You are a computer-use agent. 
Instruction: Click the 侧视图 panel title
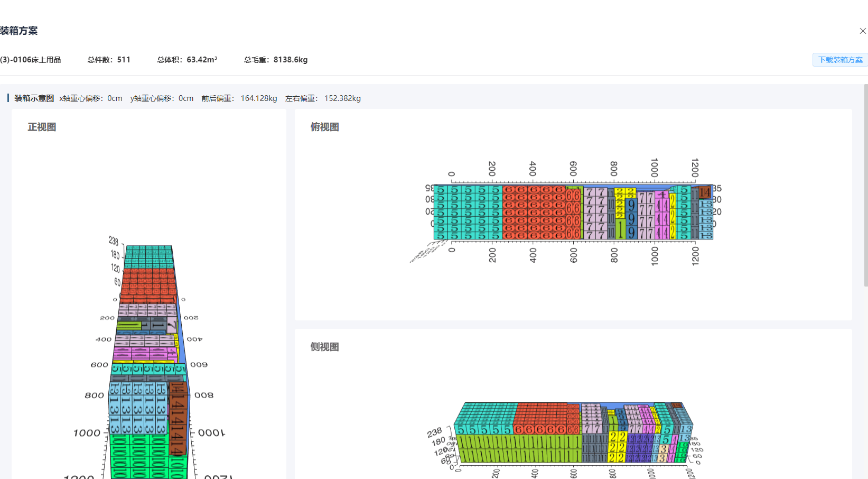324,347
